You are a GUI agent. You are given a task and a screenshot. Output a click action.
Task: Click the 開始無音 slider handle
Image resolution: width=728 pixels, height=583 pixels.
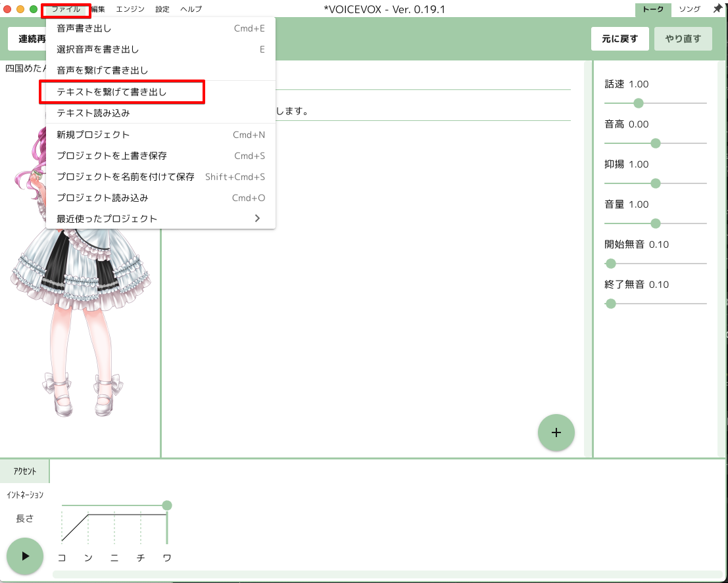pyautogui.click(x=611, y=264)
